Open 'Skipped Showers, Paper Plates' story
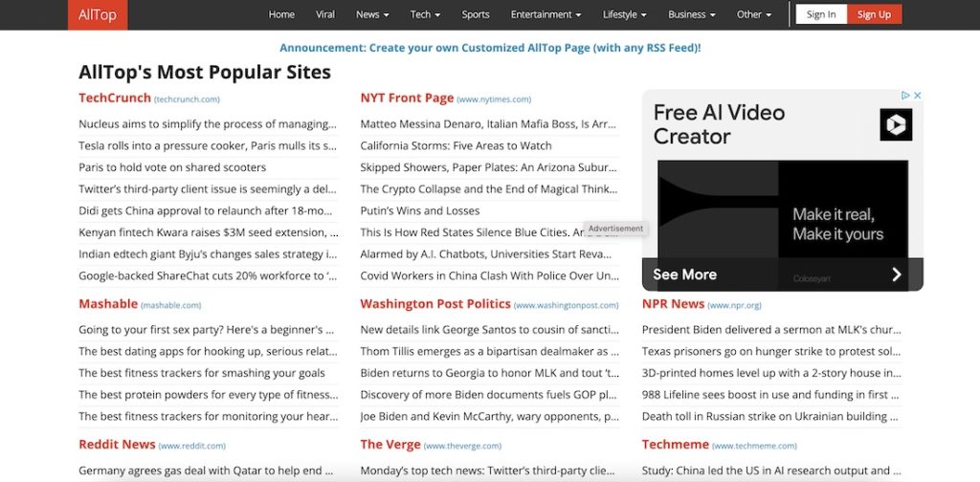The width and height of the screenshot is (980, 482). pos(489,167)
